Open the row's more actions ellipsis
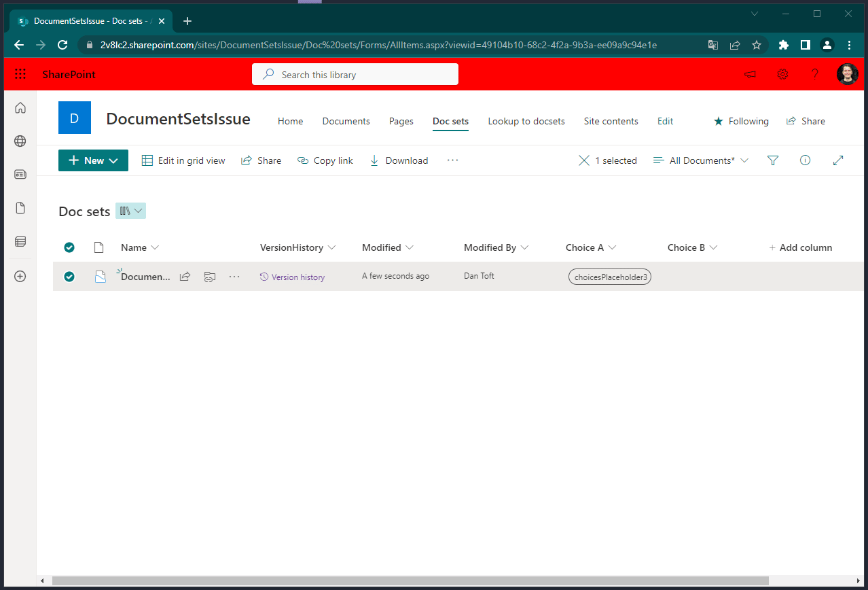The height and width of the screenshot is (590, 868). coord(234,277)
